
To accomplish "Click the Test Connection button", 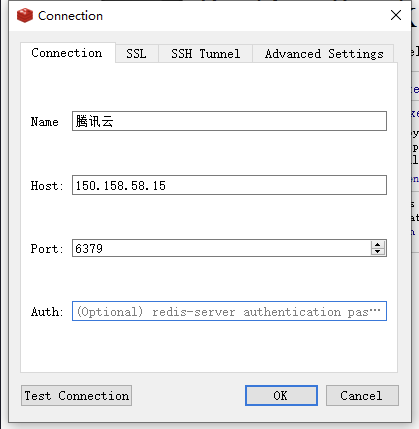I will pyautogui.click(x=76, y=396).
